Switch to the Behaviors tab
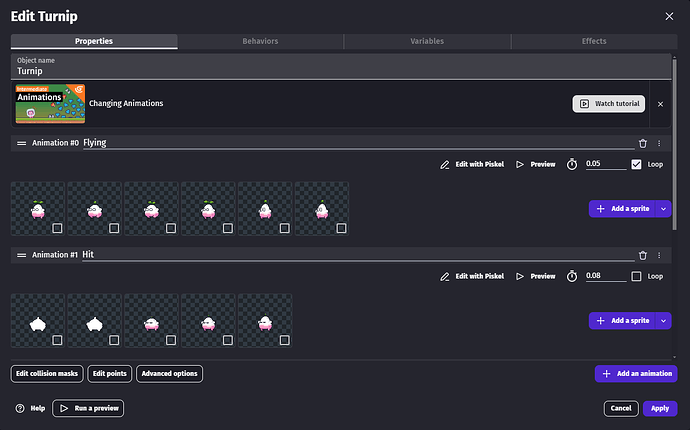Screen dimensions: 690x430 (x=261, y=41)
